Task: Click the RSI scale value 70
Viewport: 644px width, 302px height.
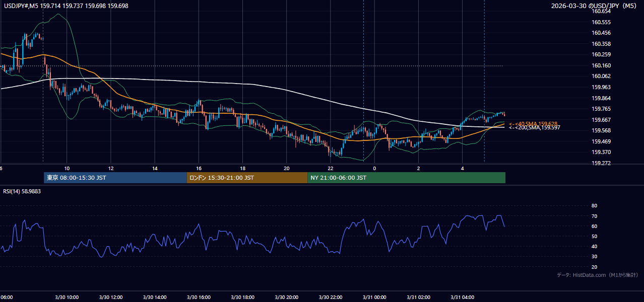Action: (594, 216)
